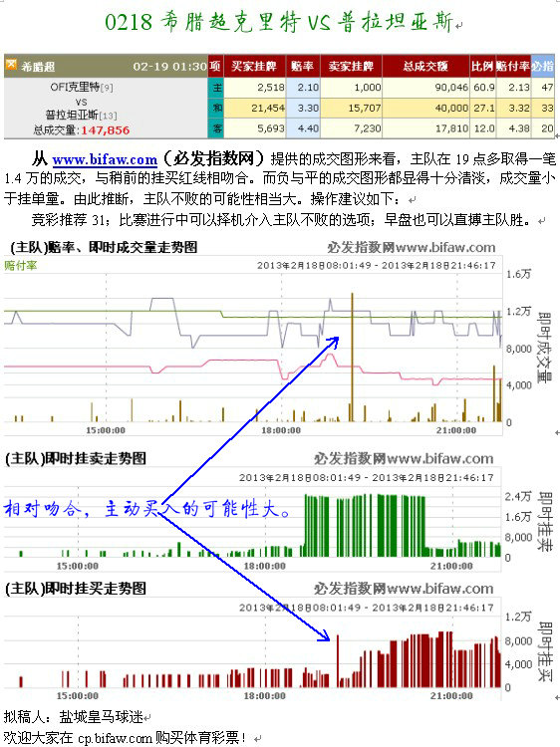Click the (主队)即时挂买走势图 chart title

point(76,589)
